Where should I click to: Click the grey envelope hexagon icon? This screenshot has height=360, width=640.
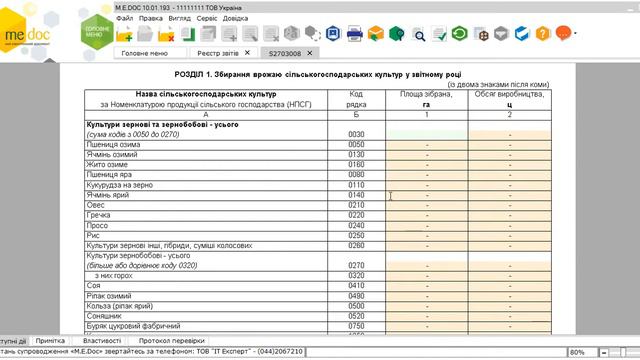(x=501, y=33)
